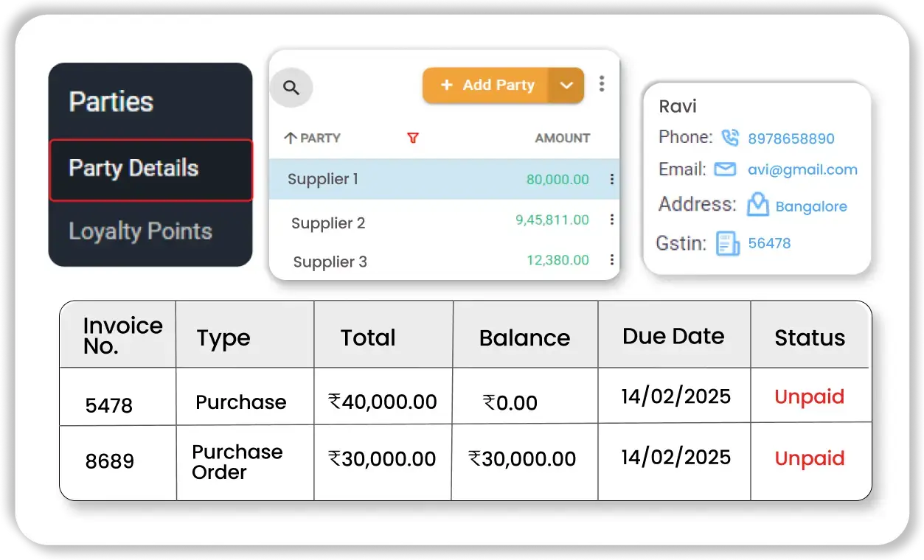Click the search magnifier icon
The image size is (924, 560).
coord(291,88)
